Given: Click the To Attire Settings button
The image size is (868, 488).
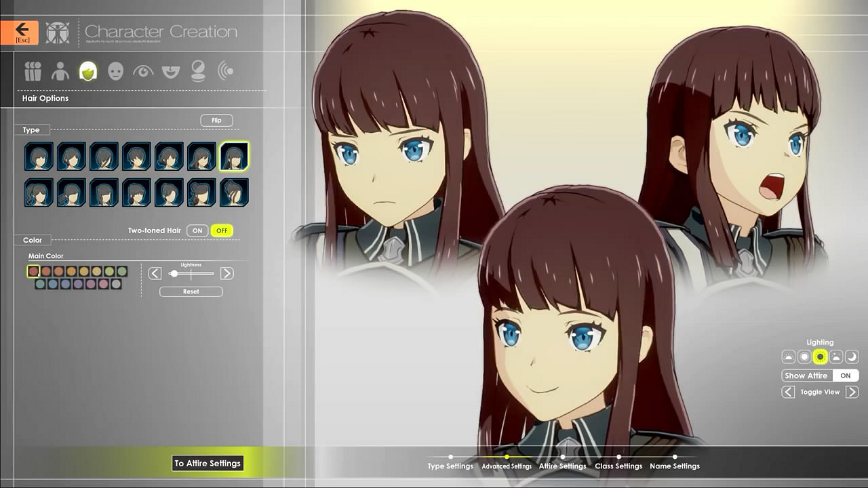Looking at the screenshot, I should pos(208,464).
